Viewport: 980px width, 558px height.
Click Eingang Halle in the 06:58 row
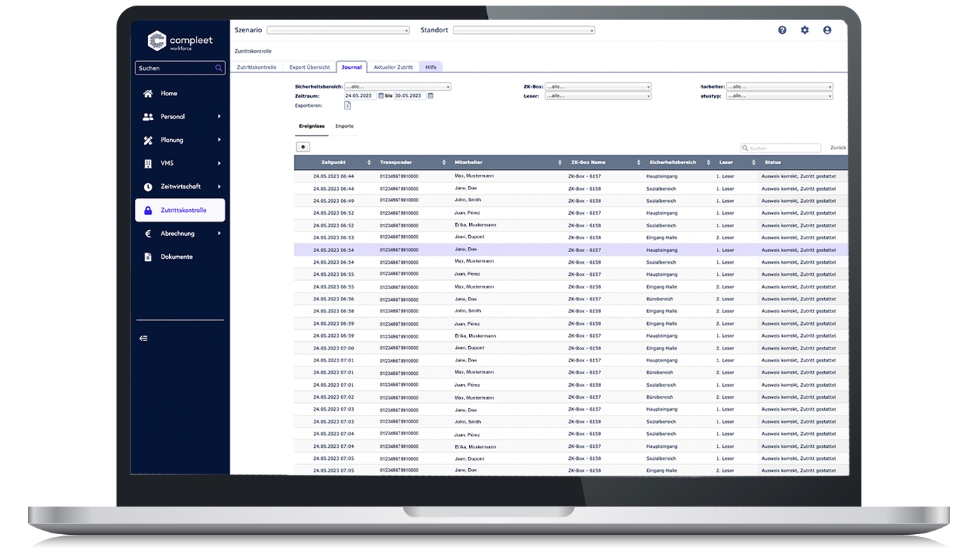[x=662, y=311]
